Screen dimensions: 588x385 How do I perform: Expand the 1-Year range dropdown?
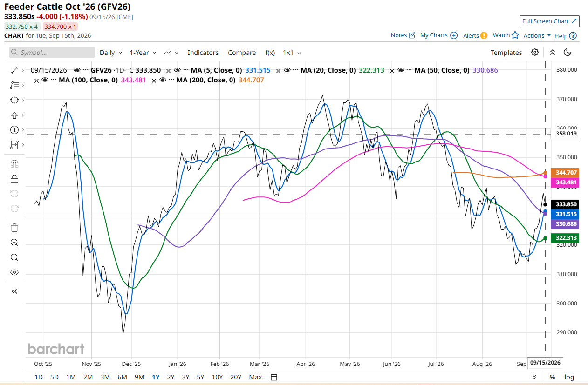pos(143,53)
